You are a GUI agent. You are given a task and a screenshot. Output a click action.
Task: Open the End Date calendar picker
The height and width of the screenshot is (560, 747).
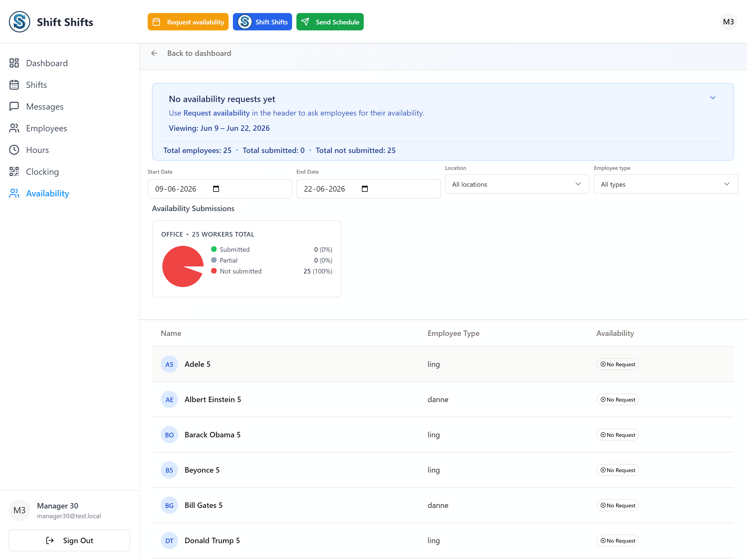coord(365,189)
